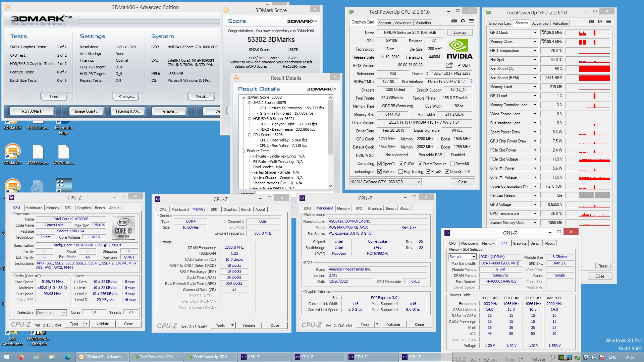Click the Image Quality... button
The height and width of the screenshot is (362, 644).
coord(87,111)
